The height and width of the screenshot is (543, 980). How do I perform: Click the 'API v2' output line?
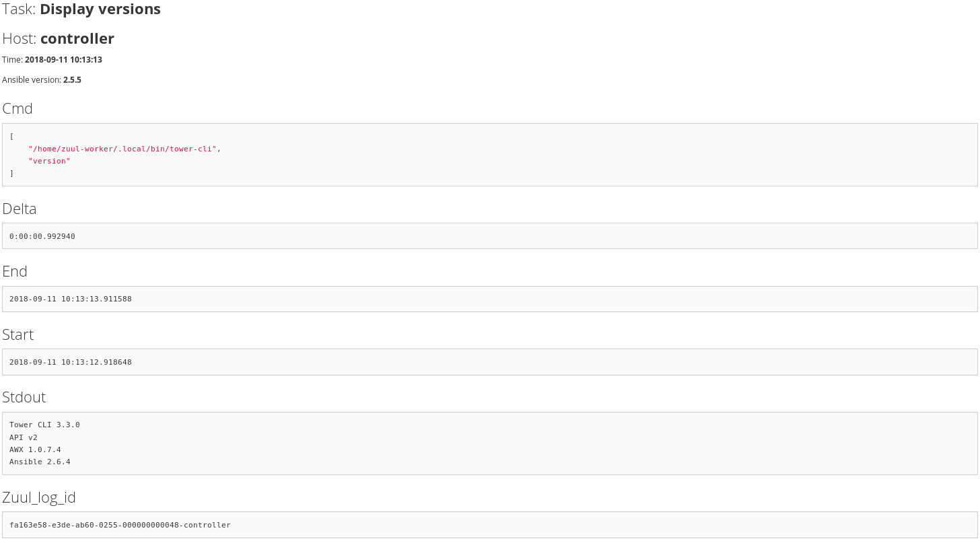click(24, 437)
